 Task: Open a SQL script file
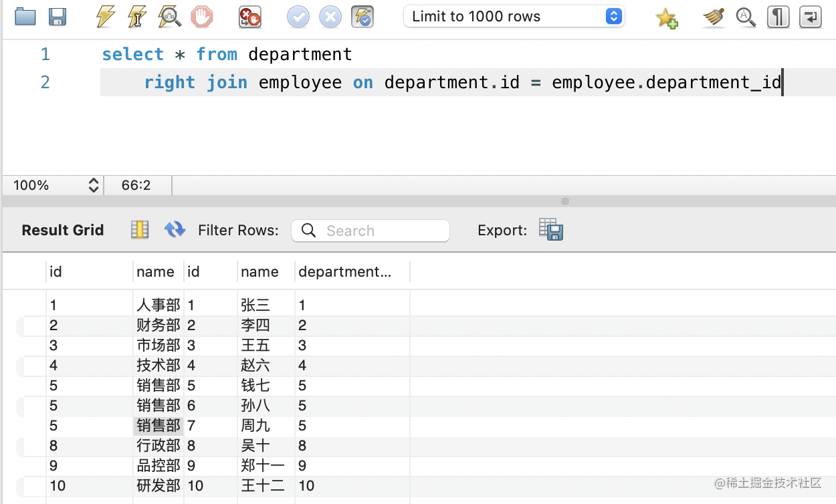click(x=25, y=17)
